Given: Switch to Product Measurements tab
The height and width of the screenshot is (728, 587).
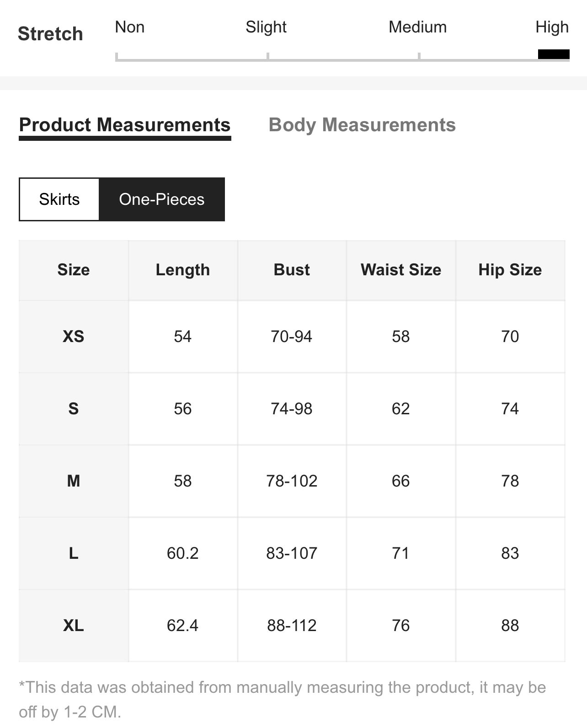Looking at the screenshot, I should pos(125,125).
